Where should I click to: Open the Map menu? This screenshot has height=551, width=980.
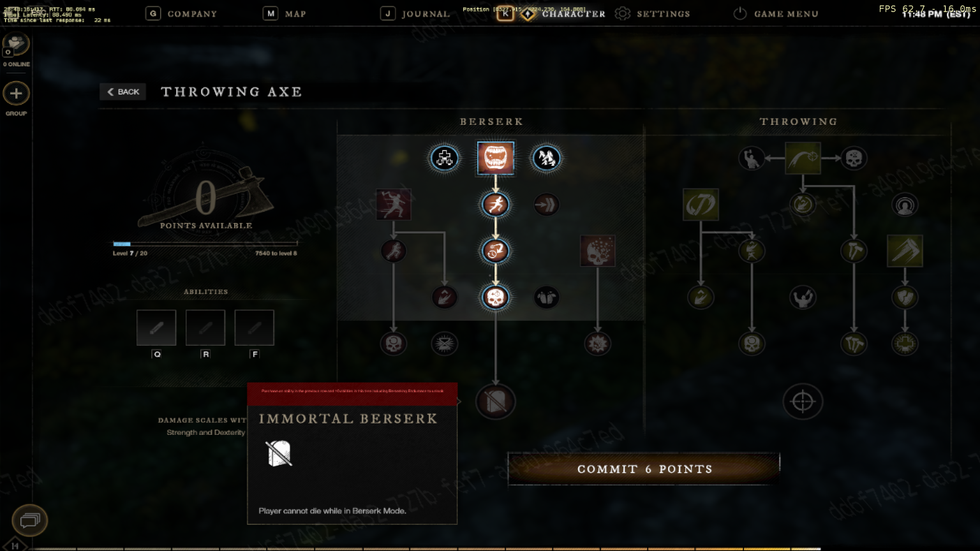[285, 13]
